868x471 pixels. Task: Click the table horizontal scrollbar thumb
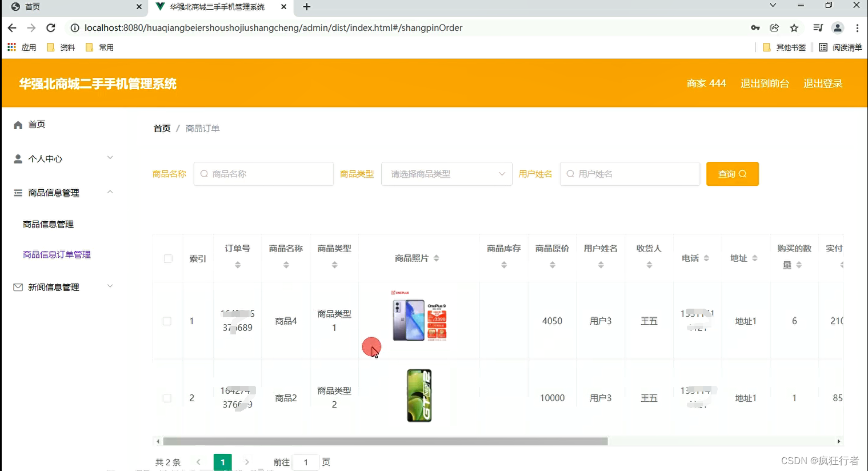[385, 441]
